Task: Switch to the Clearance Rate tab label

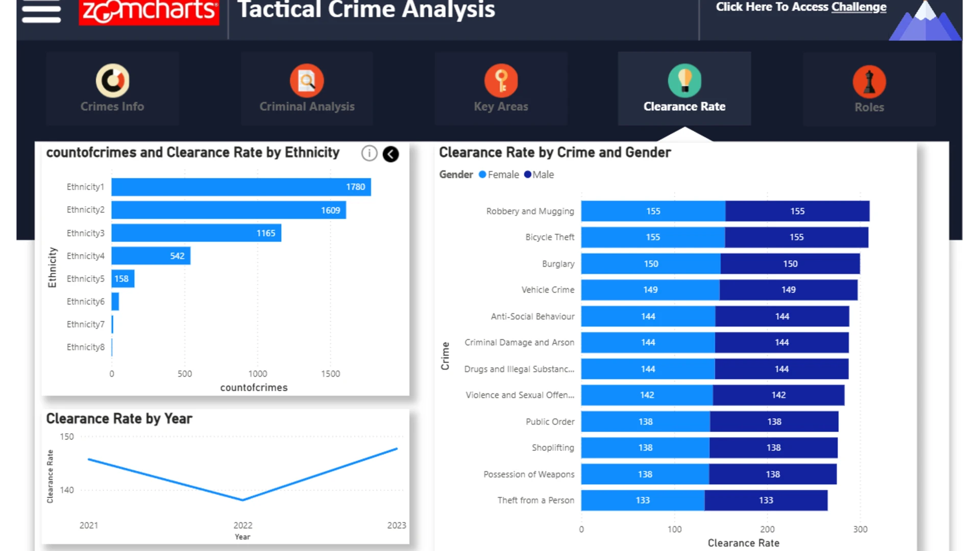Action: [684, 107]
